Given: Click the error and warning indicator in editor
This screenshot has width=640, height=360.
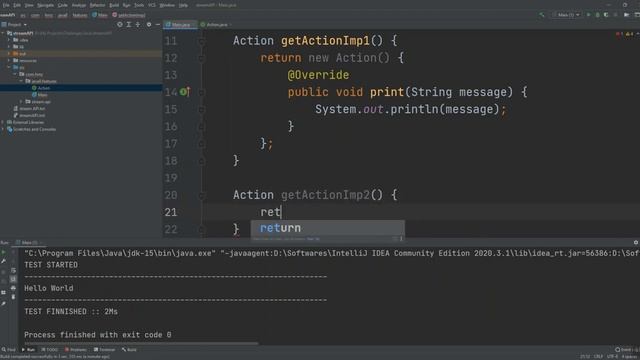Looking at the screenshot, I should click(x=624, y=34).
